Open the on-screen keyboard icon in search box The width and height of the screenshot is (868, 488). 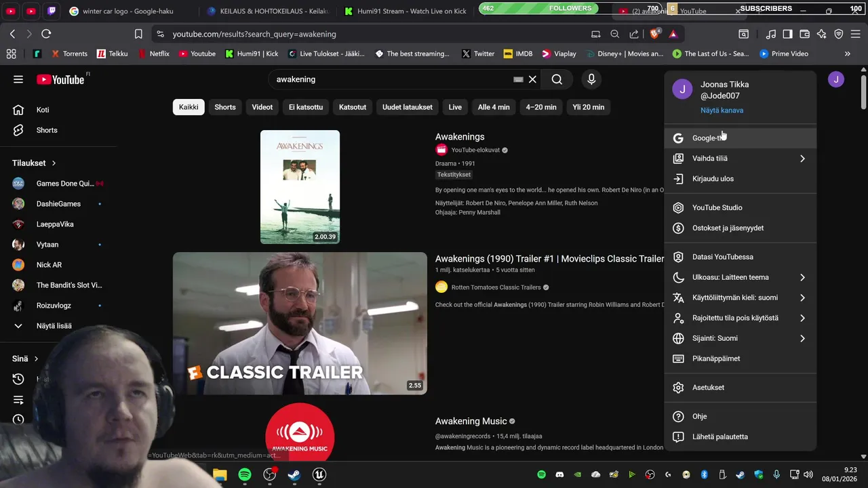(x=518, y=79)
